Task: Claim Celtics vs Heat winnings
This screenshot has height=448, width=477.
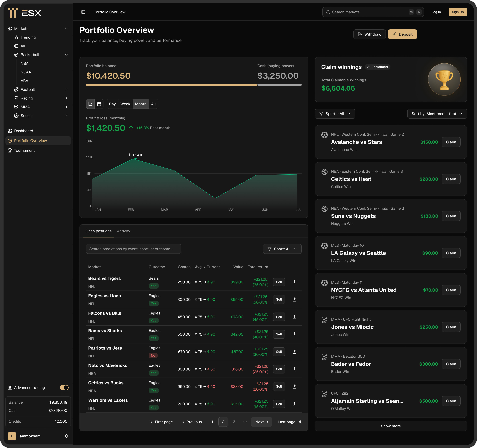Action: [x=451, y=179]
